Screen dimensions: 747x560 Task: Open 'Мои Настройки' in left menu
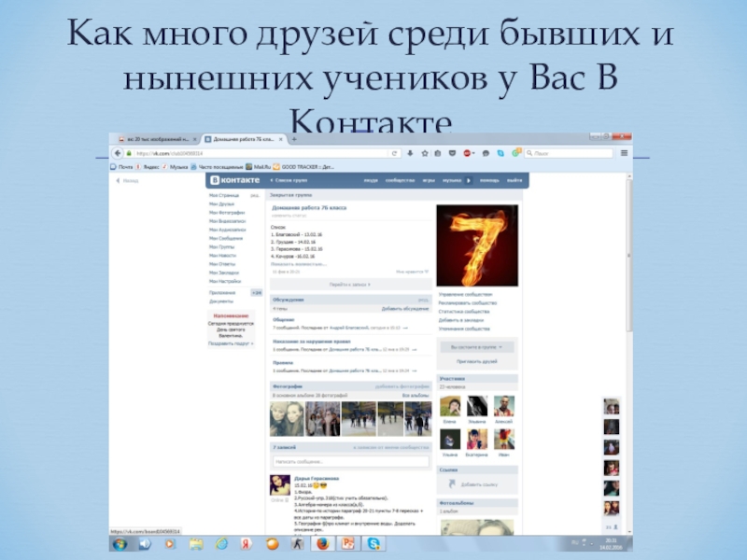pyautogui.click(x=225, y=281)
